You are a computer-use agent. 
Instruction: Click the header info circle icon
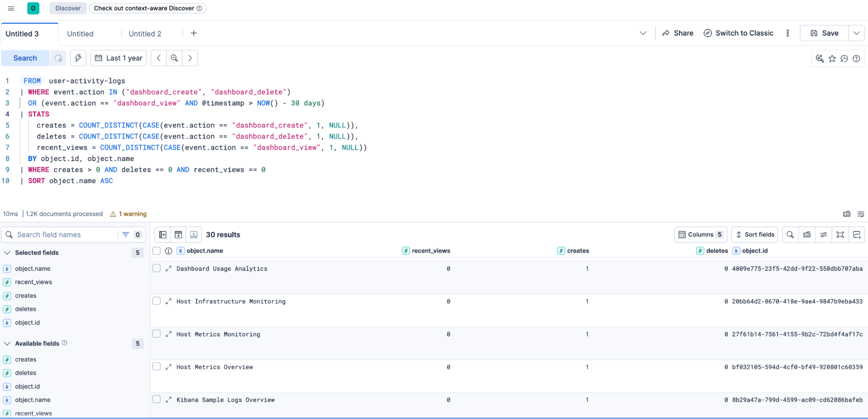[168, 251]
